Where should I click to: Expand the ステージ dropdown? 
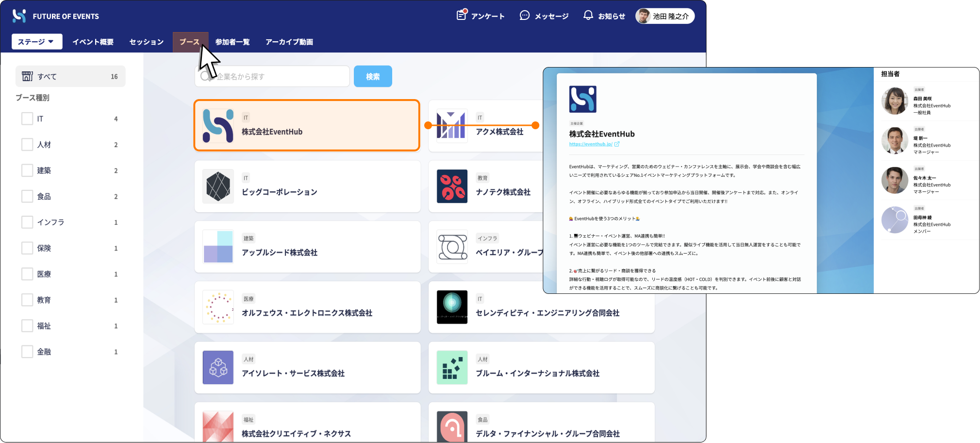pyautogui.click(x=37, y=42)
